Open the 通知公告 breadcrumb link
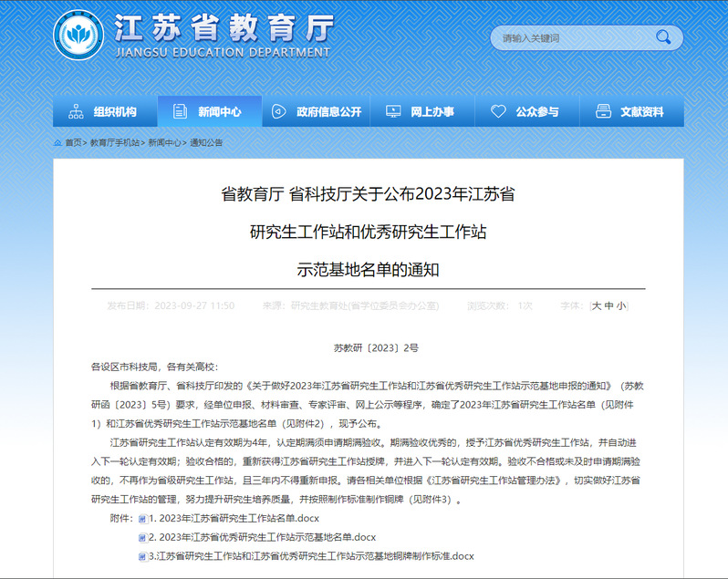The width and height of the screenshot is (728, 579). point(206,143)
